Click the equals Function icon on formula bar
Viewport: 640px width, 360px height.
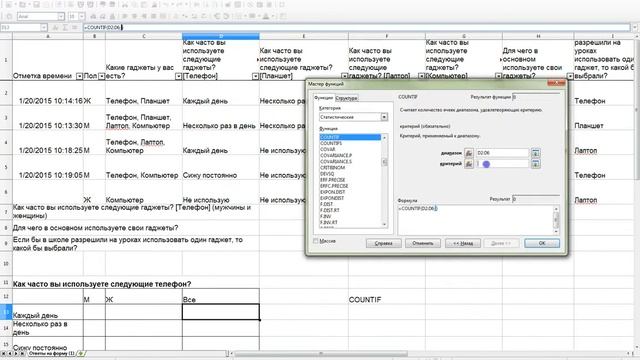[74, 27]
